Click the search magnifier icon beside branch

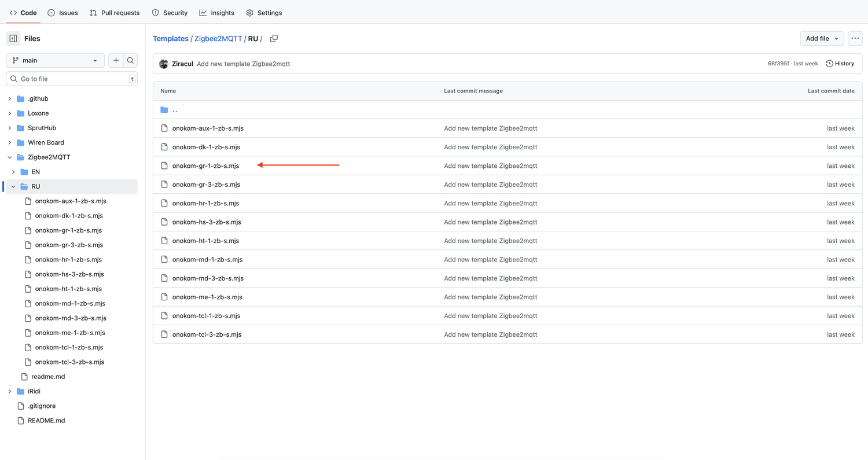point(131,60)
